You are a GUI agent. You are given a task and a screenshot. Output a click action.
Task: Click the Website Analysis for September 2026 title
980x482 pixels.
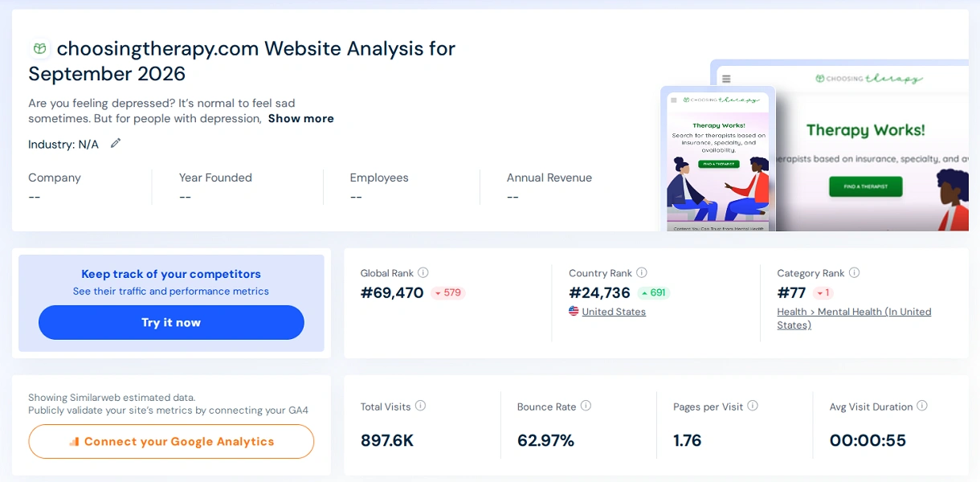[x=242, y=61]
